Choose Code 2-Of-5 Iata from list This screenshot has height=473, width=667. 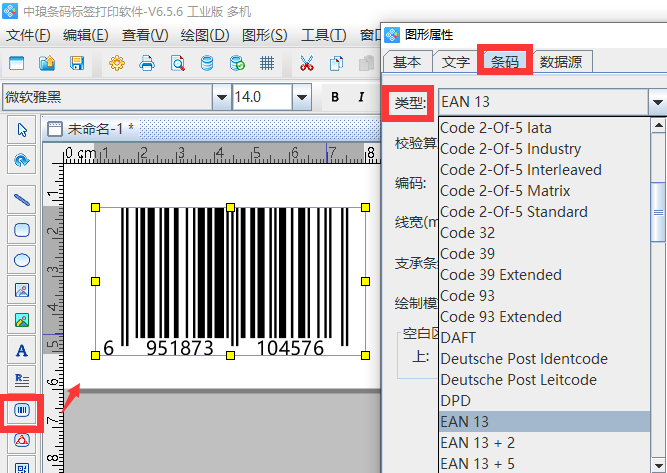pos(544,128)
